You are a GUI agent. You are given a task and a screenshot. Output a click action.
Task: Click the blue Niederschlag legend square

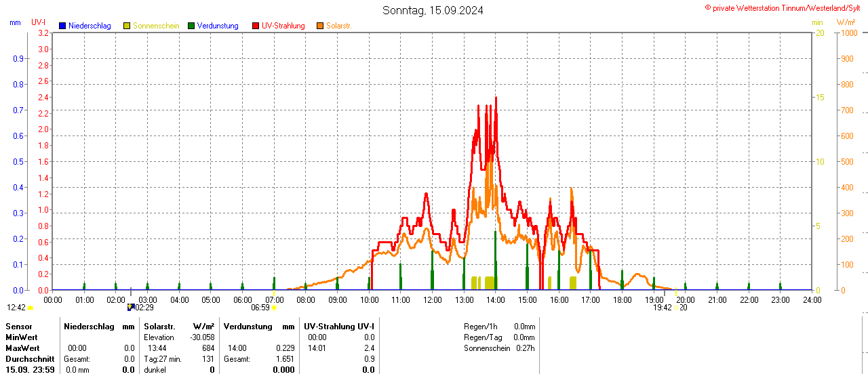point(62,26)
